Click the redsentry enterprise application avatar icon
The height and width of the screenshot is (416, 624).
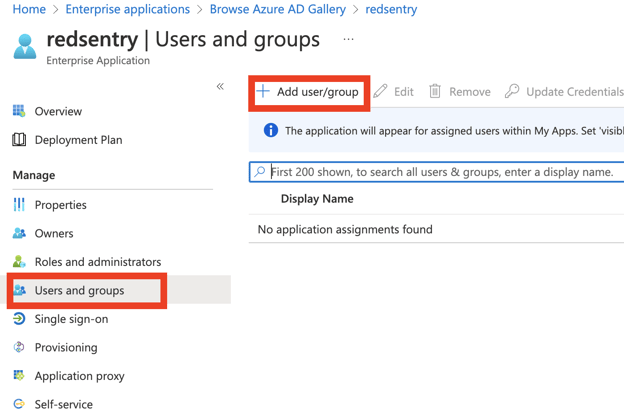25,47
